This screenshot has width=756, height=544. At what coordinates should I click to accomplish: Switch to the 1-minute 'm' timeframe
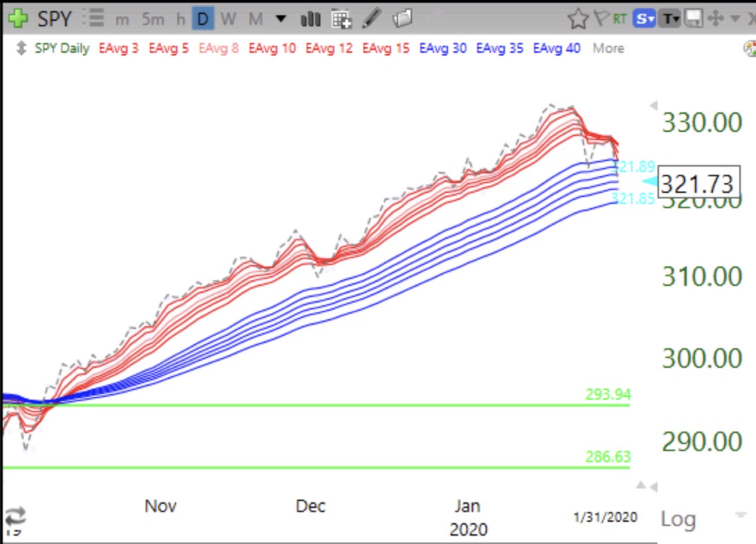[122, 19]
